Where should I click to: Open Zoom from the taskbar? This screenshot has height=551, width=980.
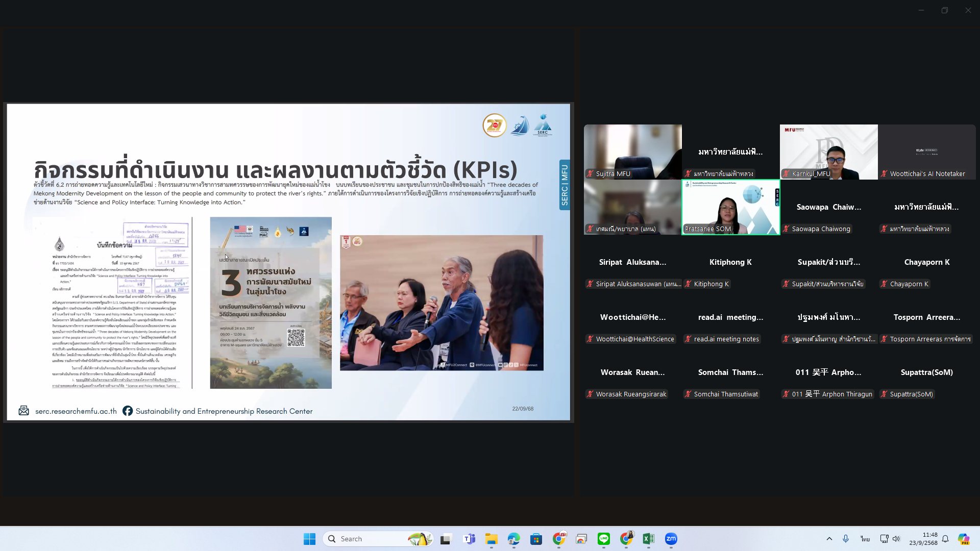tap(671, 539)
